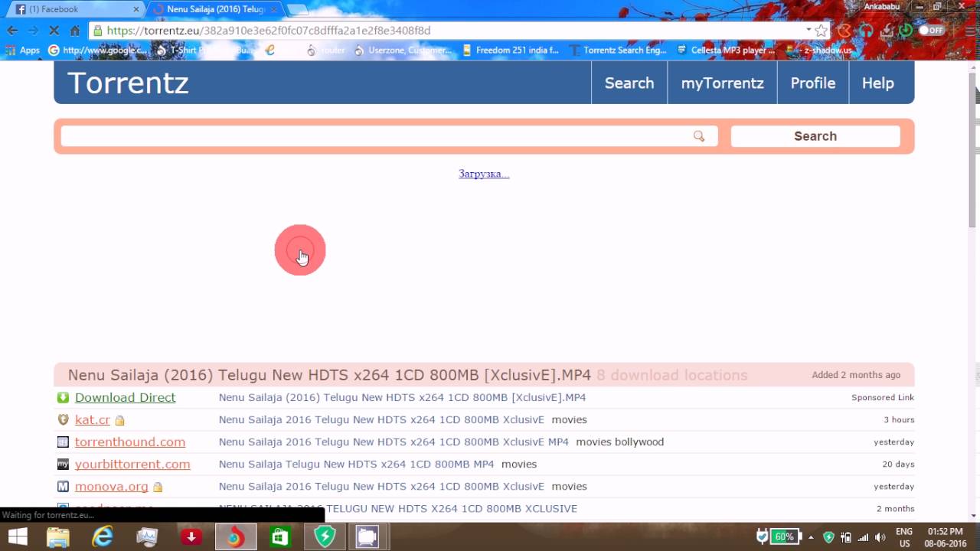
Task: Click the monova.org site favicon
Action: point(63,486)
